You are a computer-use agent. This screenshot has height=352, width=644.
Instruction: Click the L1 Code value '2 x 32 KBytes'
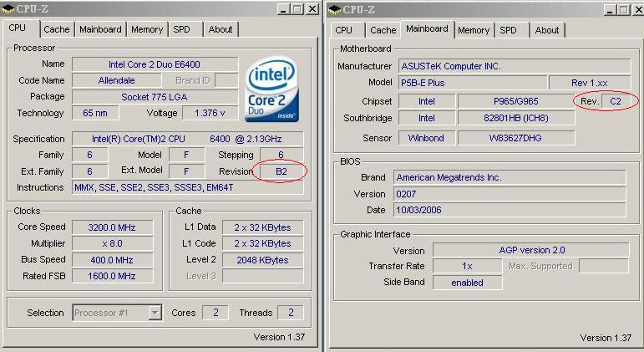coord(263,243)
